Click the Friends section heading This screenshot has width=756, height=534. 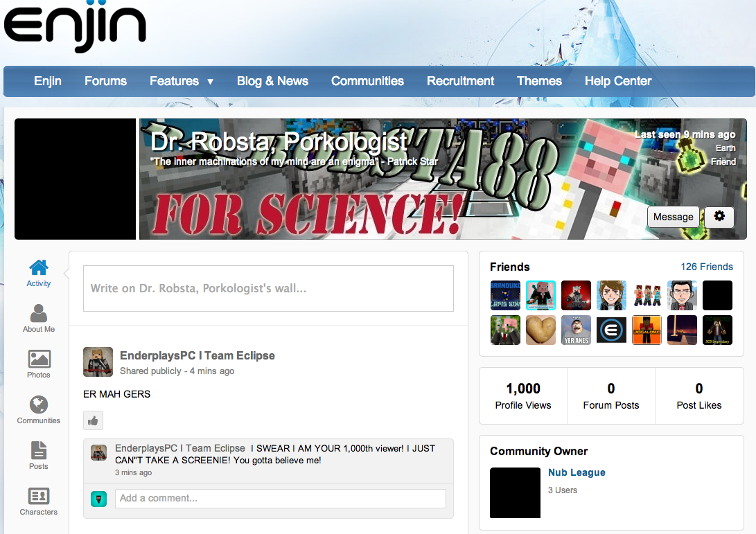pos(509,267)
